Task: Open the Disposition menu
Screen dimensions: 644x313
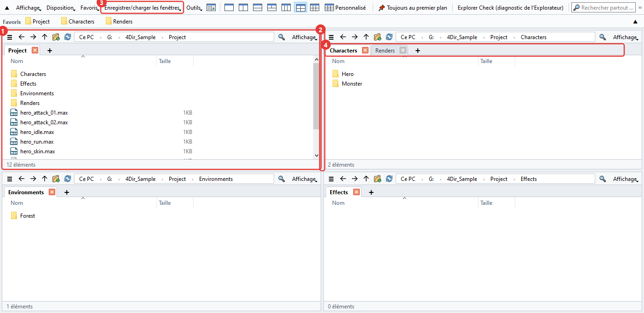Action: pyautogui.click(x=61, y=8)
